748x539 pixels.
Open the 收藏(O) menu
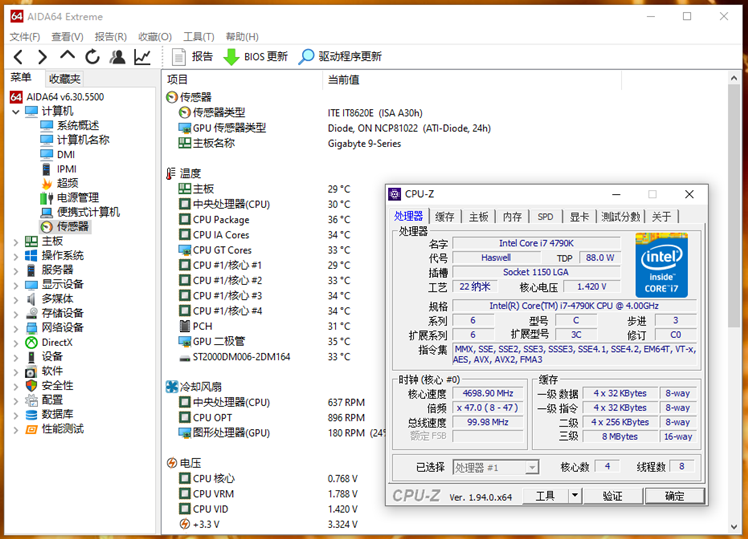(x=155, y=37)
